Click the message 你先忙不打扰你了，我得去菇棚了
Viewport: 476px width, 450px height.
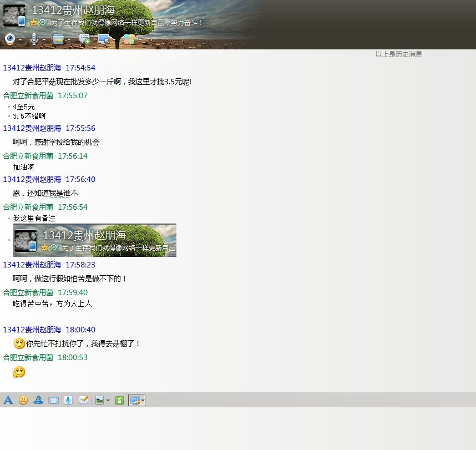(x=83, y=343)
